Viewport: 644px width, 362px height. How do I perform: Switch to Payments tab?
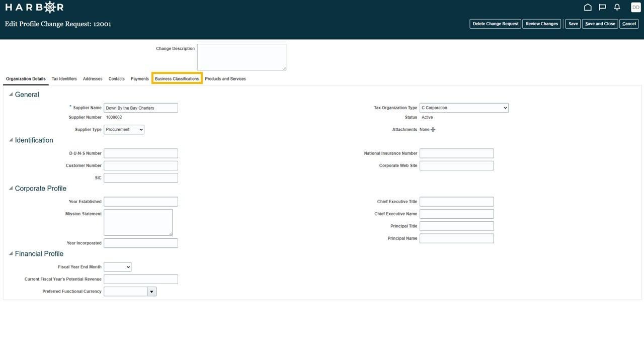click(x=140, y=79)
